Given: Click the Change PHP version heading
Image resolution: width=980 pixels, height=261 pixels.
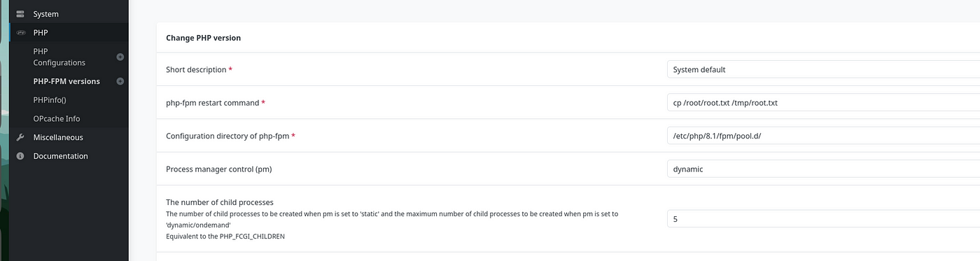Looking at the screenshot, I should pyautogui.click(x=203, y=38).
